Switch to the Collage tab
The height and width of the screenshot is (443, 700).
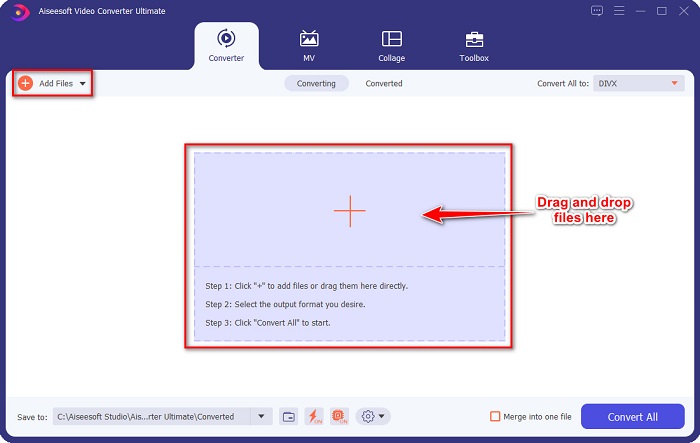pos(392,46)
